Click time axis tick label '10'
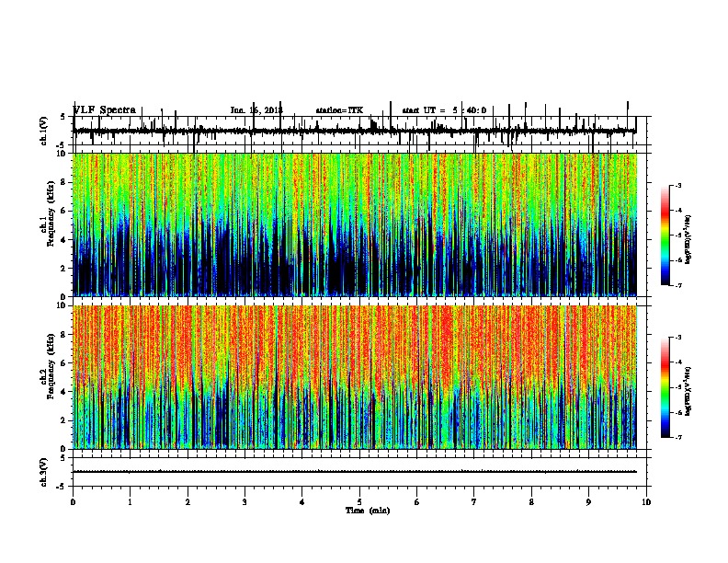 [646, 502]
